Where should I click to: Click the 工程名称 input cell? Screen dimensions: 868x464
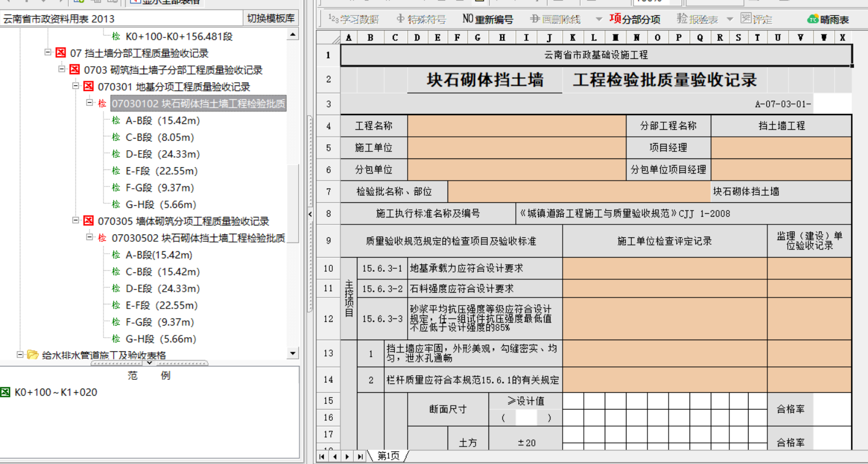[x=516, y=126]
